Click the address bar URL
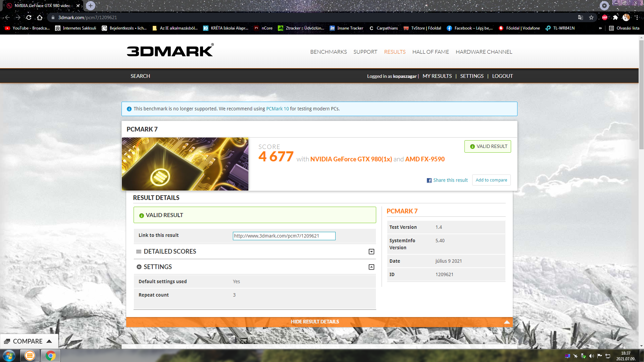The width and height of the screenshot is (644, 362). pos(87,17)
